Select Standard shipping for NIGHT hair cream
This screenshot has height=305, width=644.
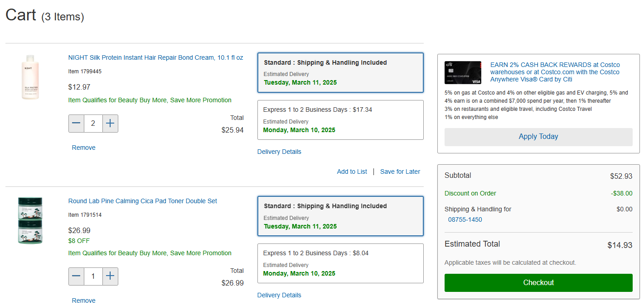[x=340, y=72]
